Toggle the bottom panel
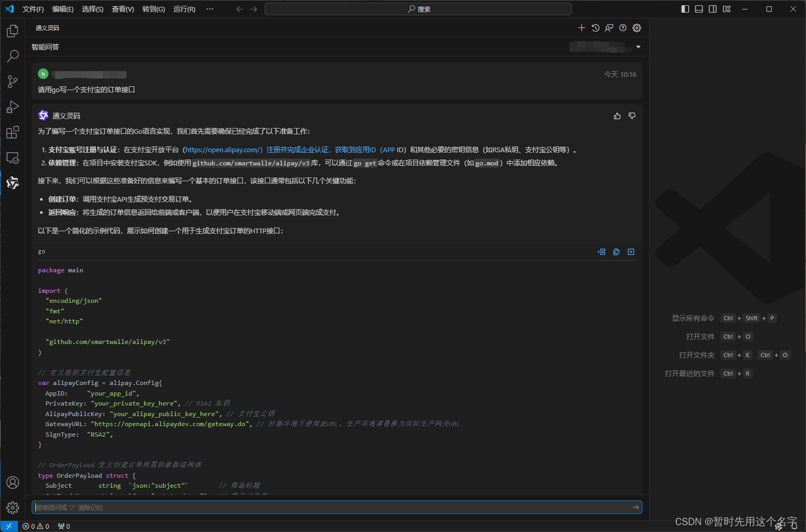 [699, 9]
